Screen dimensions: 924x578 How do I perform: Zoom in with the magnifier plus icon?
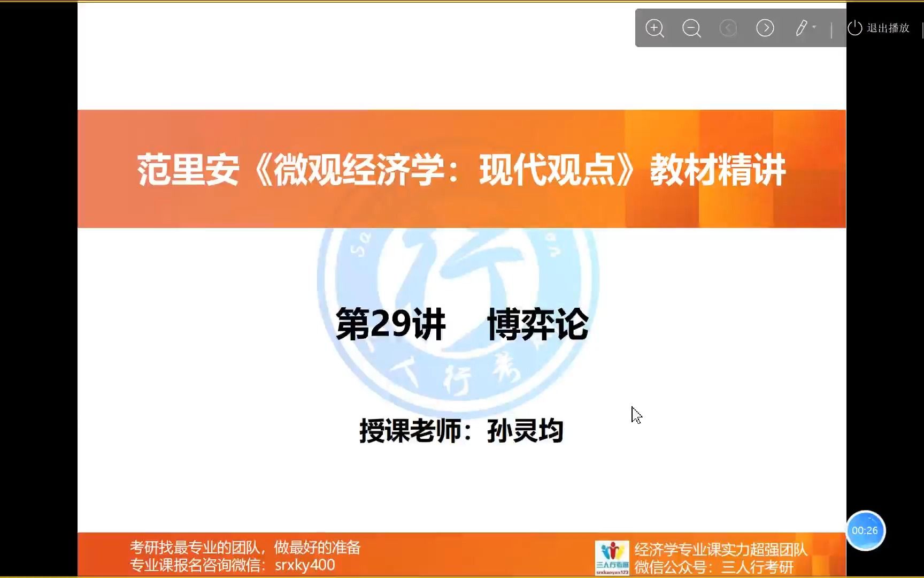[654, 28]
